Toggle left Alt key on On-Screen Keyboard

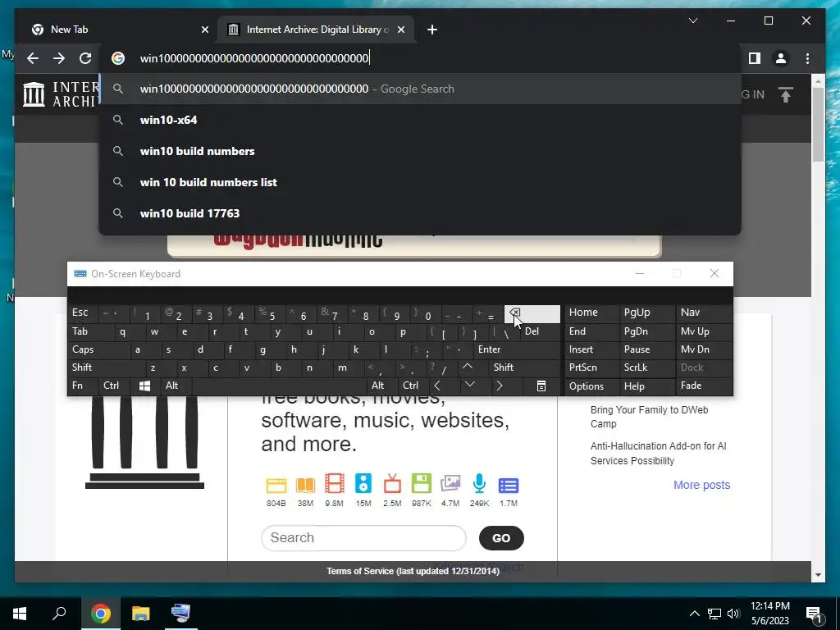[176, 386]
